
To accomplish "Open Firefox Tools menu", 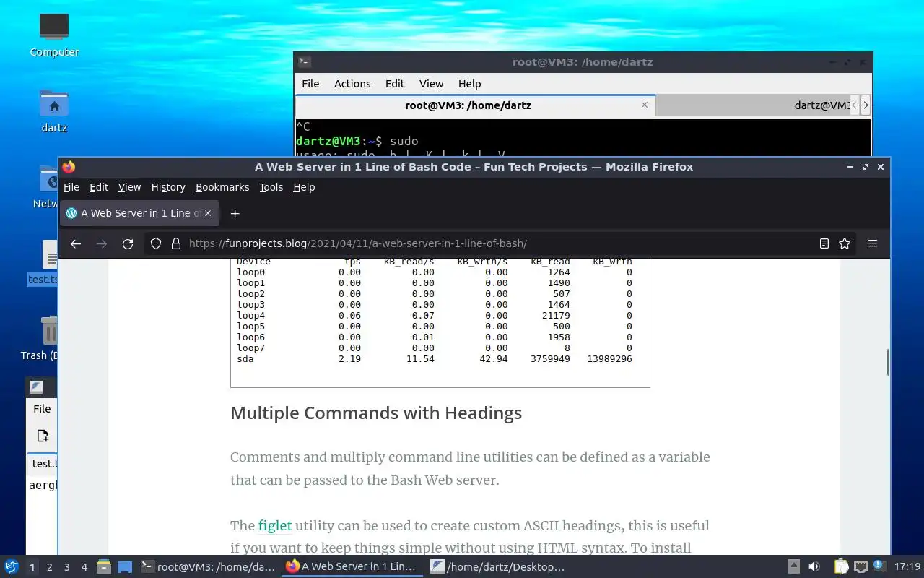I will pyautogui.click(x=271, y=187).
